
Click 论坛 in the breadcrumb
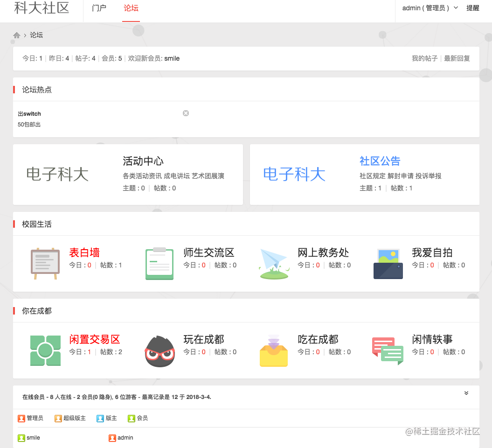[36, 35]
